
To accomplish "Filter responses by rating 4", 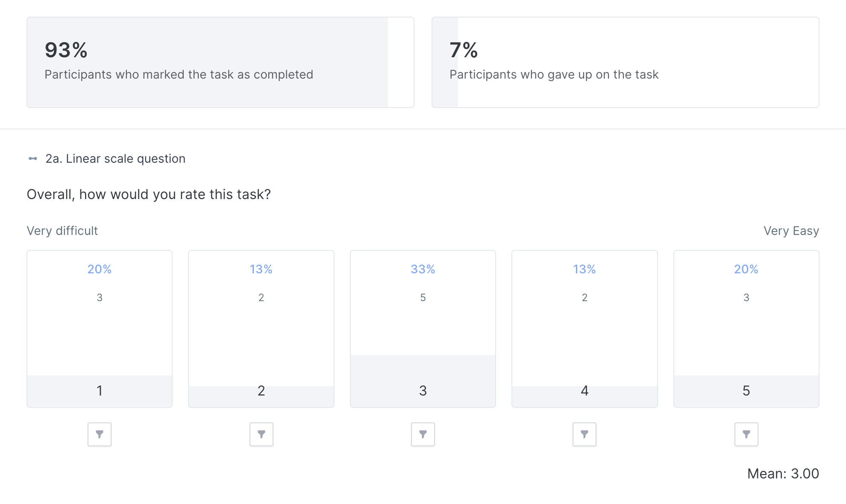I will point(585,434).
